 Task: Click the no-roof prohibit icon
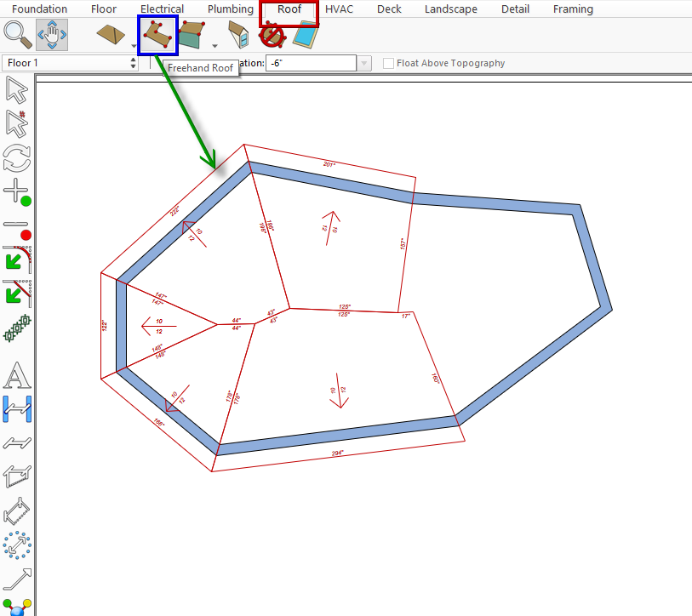[x=272, y=37]
